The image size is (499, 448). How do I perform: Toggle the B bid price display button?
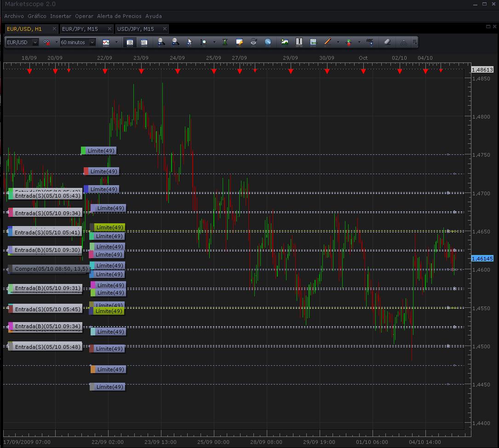point(130,42)
